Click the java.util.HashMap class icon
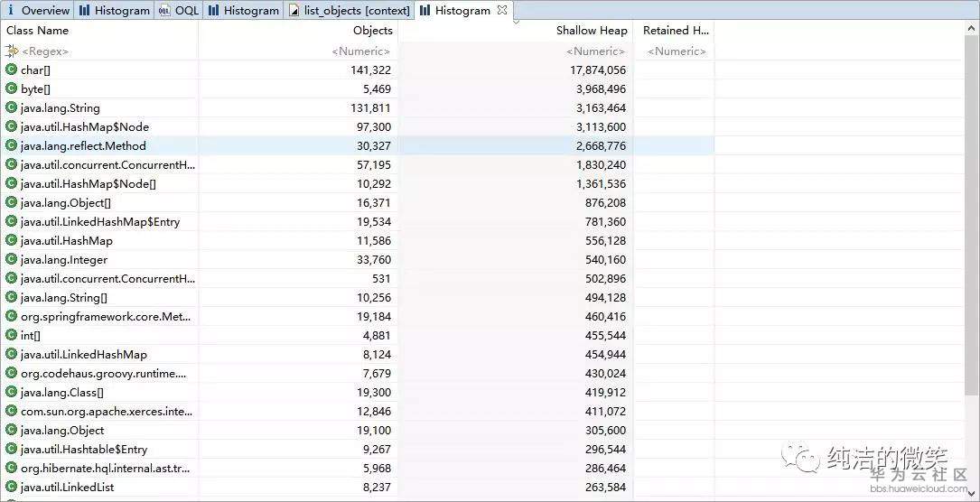The width and height of the screenshot is (980, 502). [x=11, y=240]
